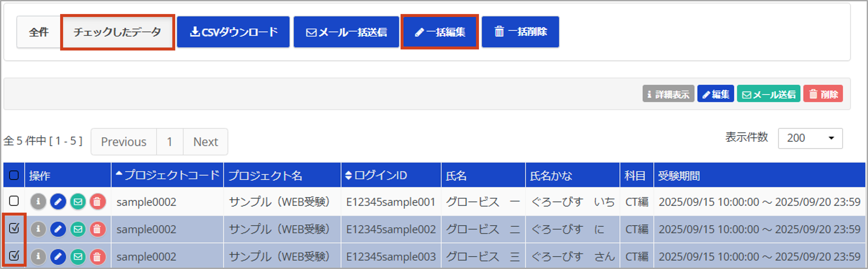The image size is (868, 269).
Task: Click mail icon for E12345sample001 row
Action: pos(78,202)
